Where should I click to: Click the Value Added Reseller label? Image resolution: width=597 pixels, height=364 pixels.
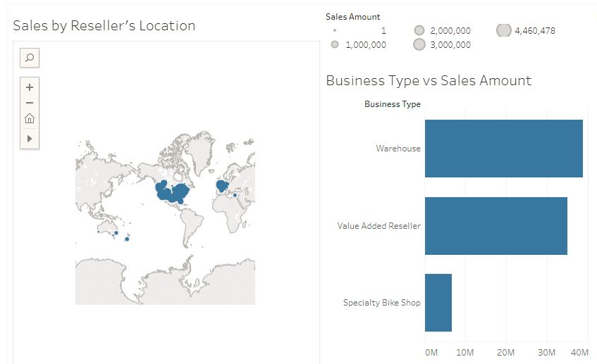pyautogui.click(x=378, y=226)
